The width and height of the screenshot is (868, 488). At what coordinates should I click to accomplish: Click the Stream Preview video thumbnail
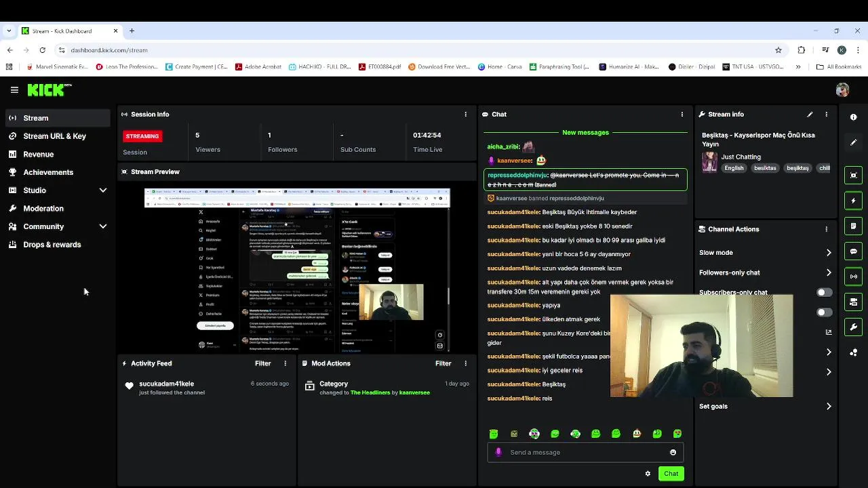[x=297, y=270]
